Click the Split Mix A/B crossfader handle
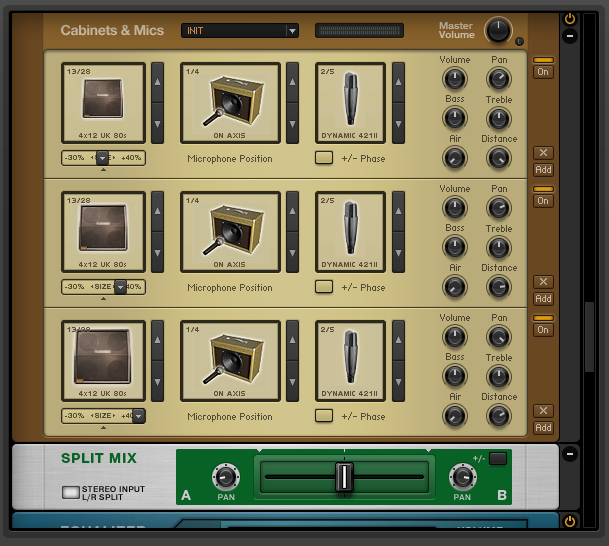609x546 pixels. pos(344,477)
